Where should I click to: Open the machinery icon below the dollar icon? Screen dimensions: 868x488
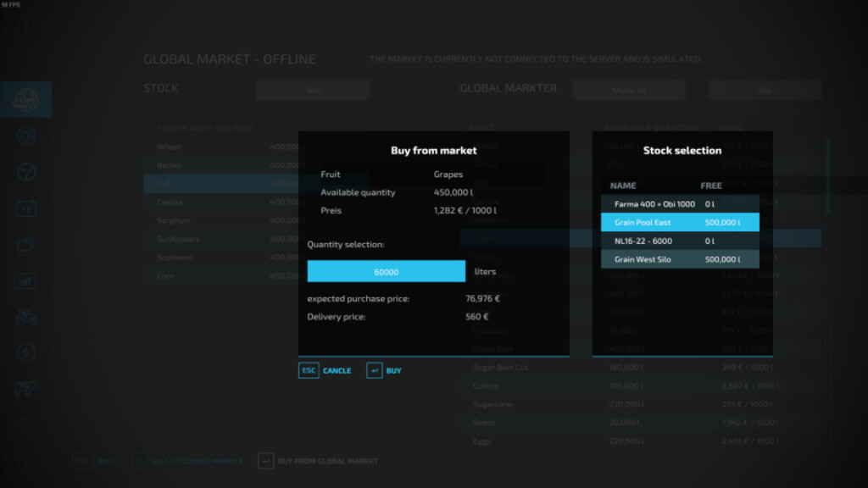(25, 388)
